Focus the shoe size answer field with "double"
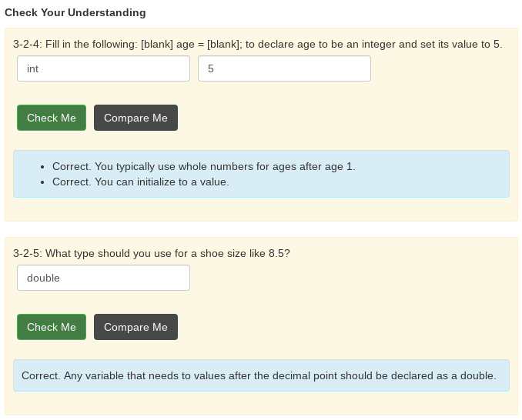The height and width of the screenshot is (420, 522). coord(103,278)
